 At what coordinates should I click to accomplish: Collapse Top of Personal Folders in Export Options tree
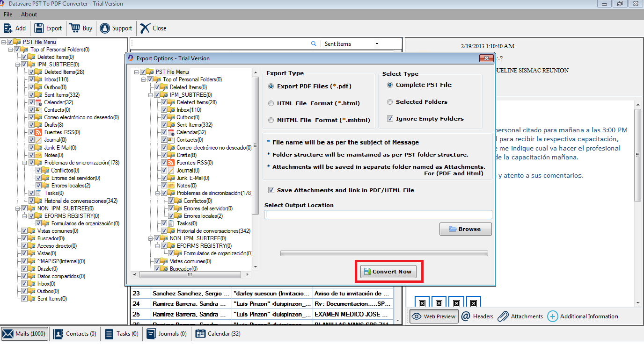(x=143, y=79)
